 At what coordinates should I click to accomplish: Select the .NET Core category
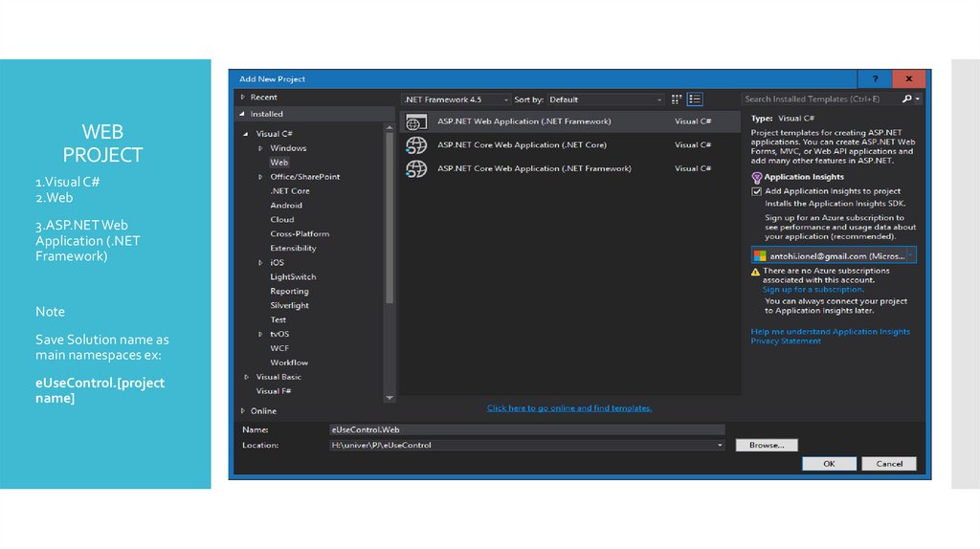(x=289, y=191)
